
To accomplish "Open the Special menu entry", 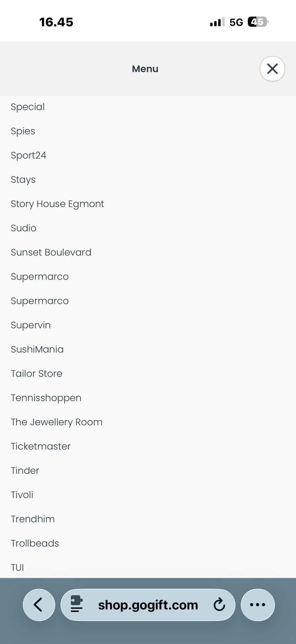I will coord(28,107).
